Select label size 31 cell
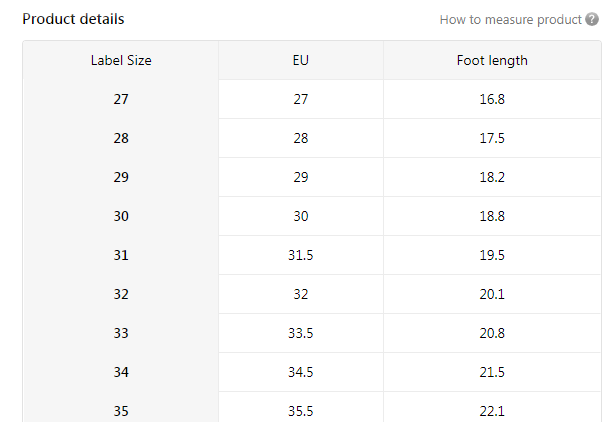 [121, 255]
